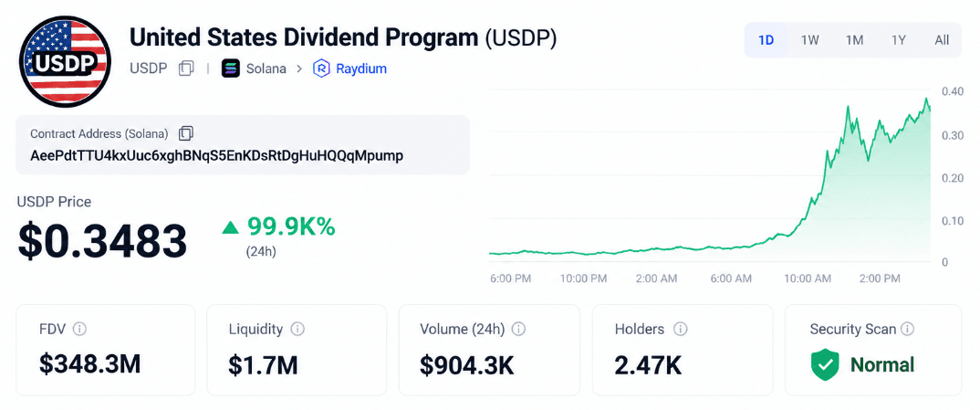
Task: Copy the USDP ticker symbol
Action: click(186, 68)
